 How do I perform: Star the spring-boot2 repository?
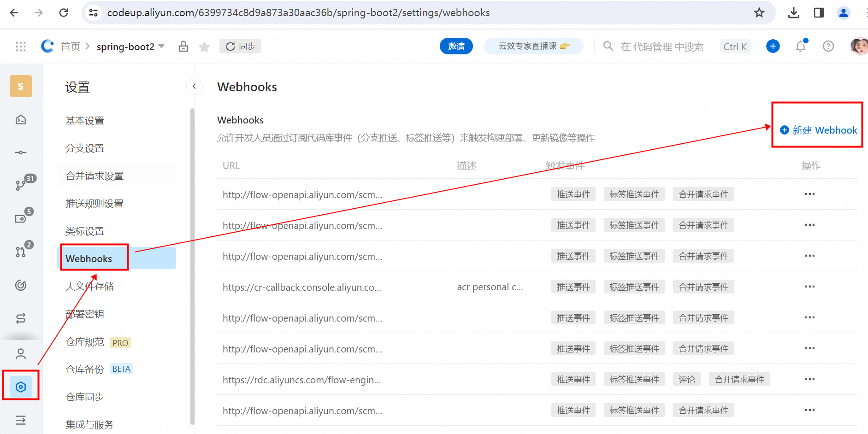coord(204,47)
